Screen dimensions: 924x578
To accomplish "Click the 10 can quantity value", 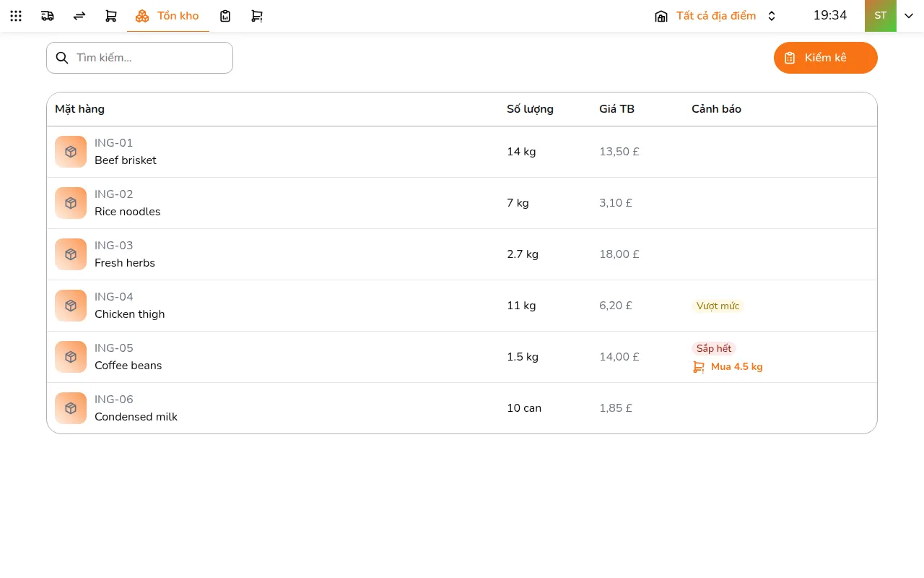I will 524,408.
